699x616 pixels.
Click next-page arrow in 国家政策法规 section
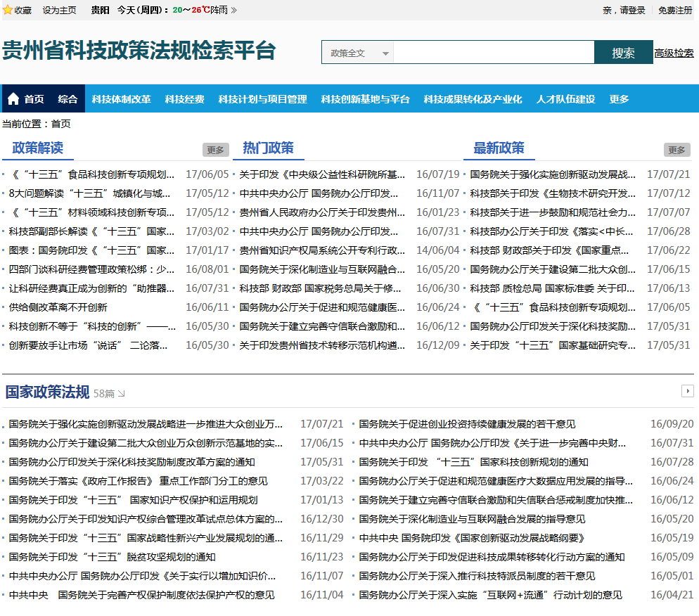coord(688,391)
